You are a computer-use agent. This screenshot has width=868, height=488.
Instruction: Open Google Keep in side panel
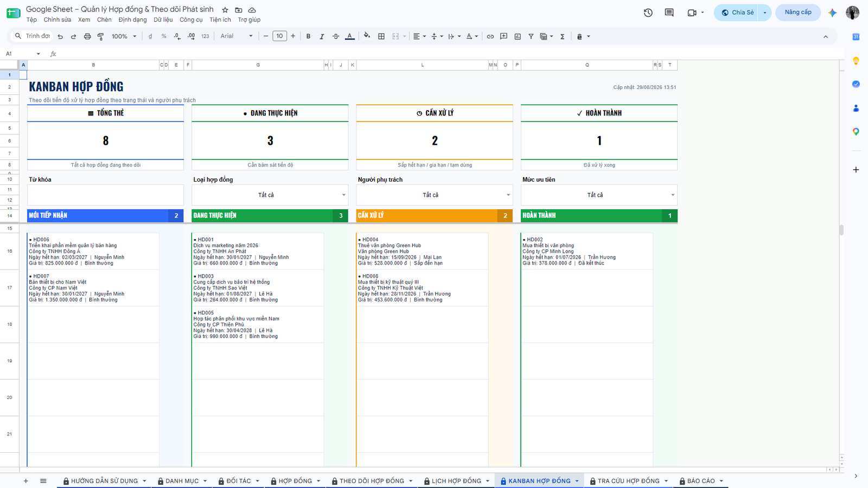[x=856, y=61]
